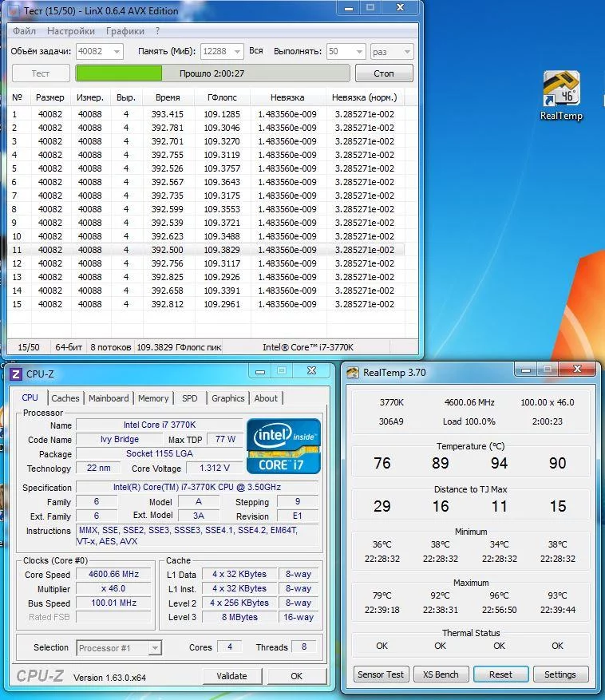Click the CPU-Z title bar logo icon

point(16,374)
